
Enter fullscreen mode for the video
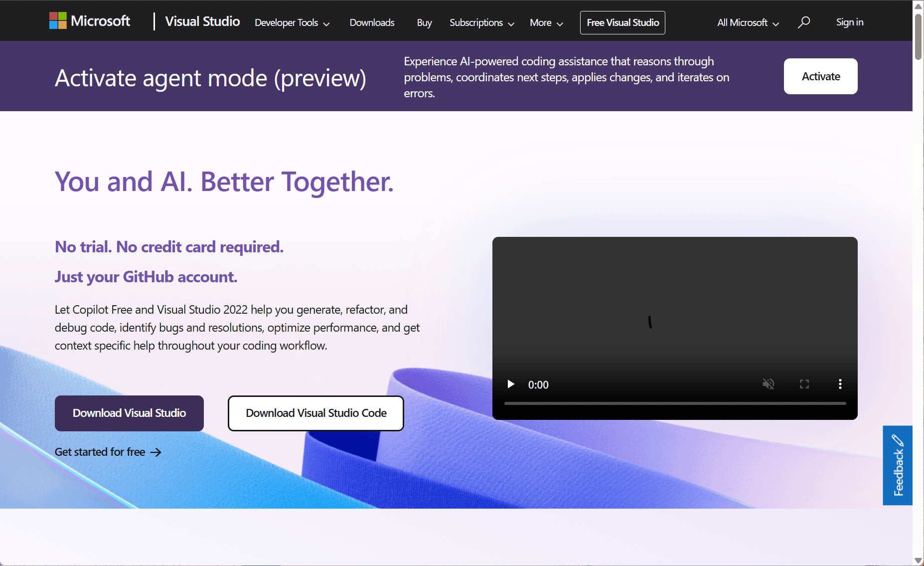(x=804, y=384)
